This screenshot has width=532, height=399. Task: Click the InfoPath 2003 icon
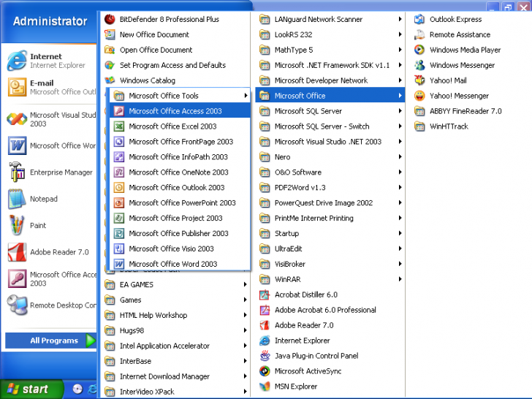118,156
